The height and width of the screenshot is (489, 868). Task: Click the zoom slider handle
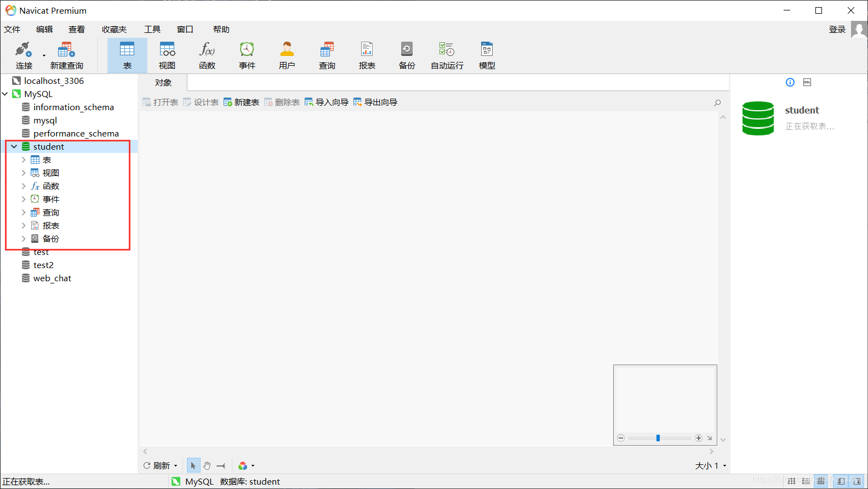pyautogui.click(x=658, y=438)
